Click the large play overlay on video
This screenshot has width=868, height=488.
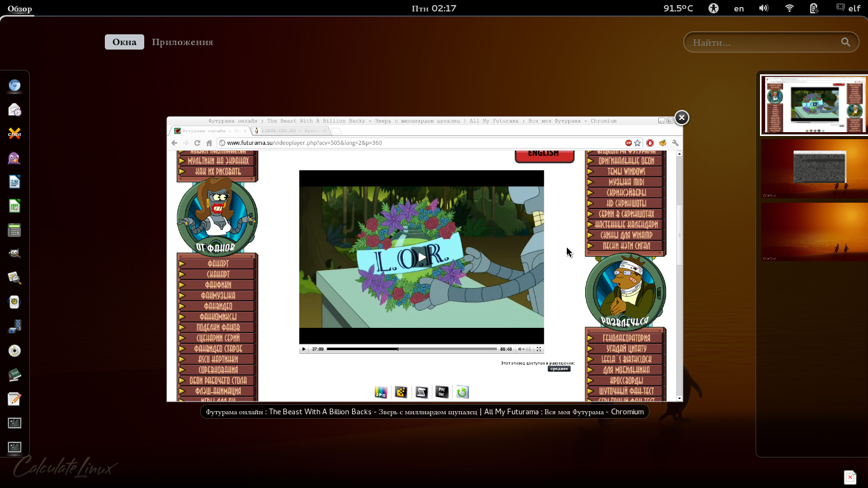(x=421, y=257)
